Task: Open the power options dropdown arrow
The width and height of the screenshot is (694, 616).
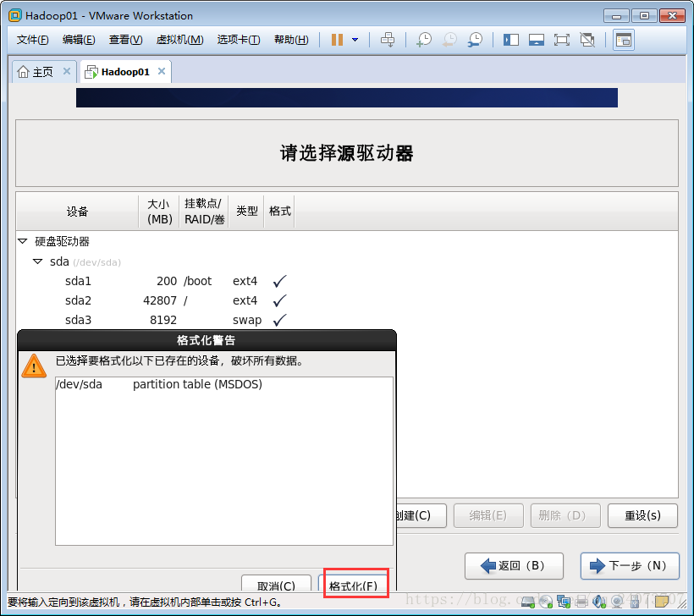Action: [355, 40]
